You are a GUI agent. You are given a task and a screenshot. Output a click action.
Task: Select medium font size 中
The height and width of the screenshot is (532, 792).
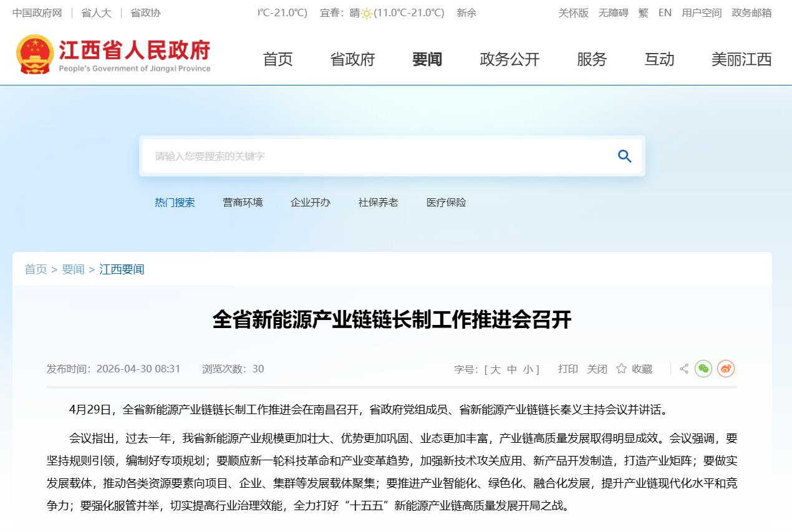511,369
